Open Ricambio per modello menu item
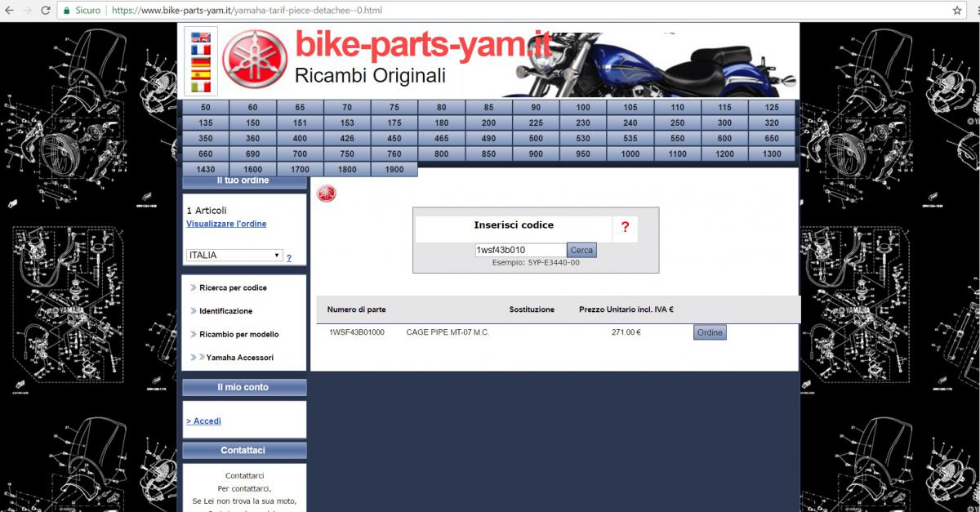Image resolution: width=980 pixels, height=512 pixels. [238, 334]
